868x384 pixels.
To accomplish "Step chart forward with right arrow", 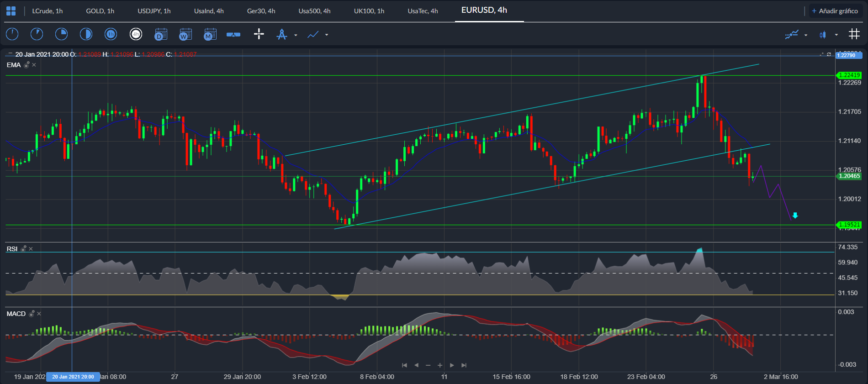I will 452,365.
